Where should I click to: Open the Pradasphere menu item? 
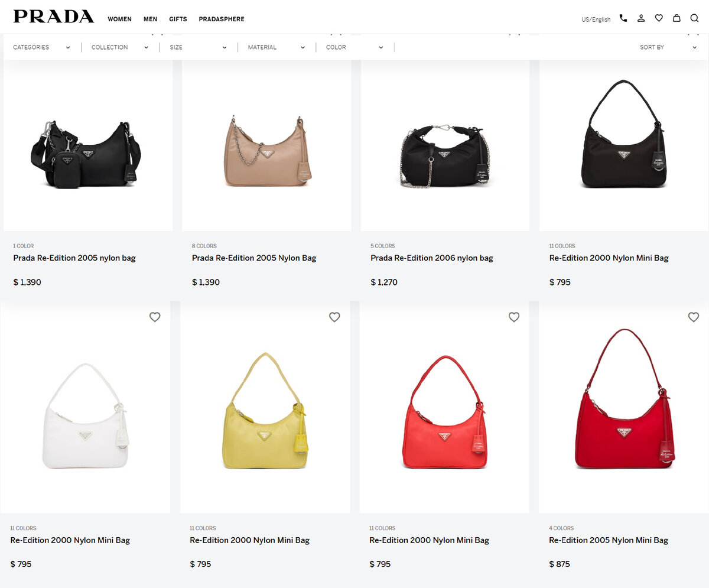[x=222, y=19]
